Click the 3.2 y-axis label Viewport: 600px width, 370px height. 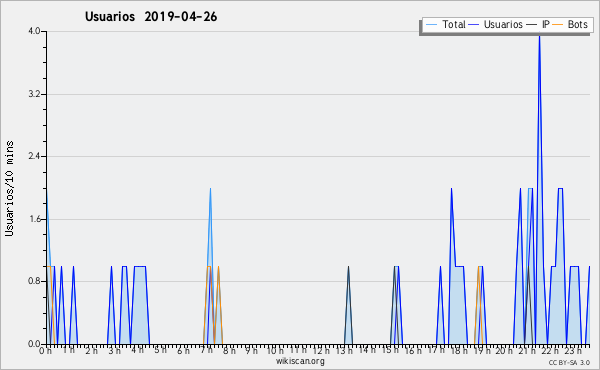click(34, 94)
